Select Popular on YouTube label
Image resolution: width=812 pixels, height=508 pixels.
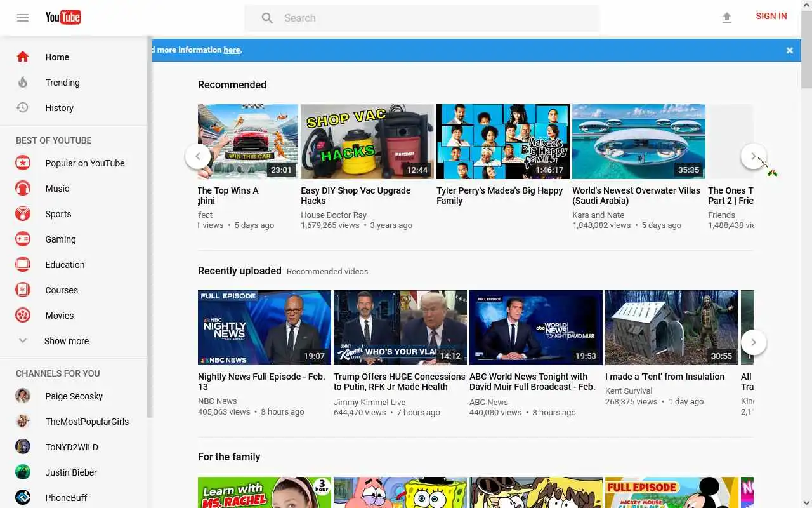[x=85, y=163]
